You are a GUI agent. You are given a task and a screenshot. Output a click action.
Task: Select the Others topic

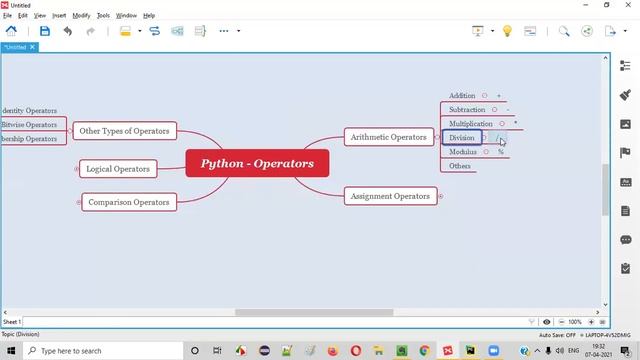460,166
